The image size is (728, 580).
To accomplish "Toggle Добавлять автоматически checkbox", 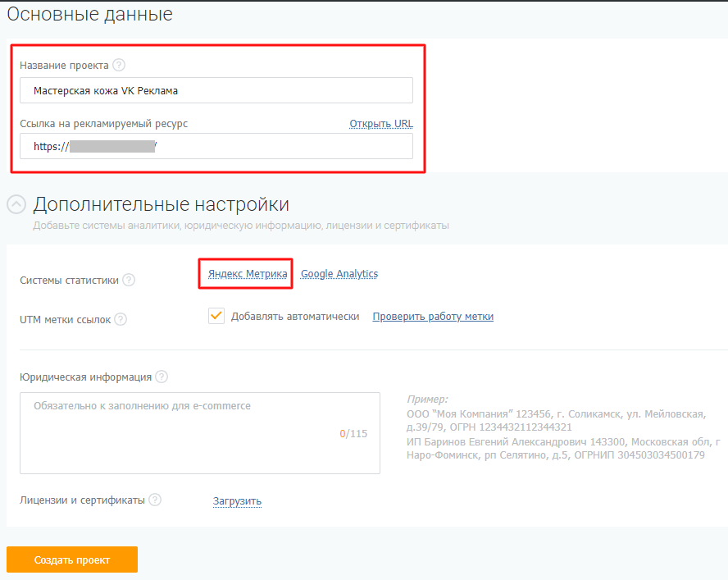I will (x=216, y=316).
